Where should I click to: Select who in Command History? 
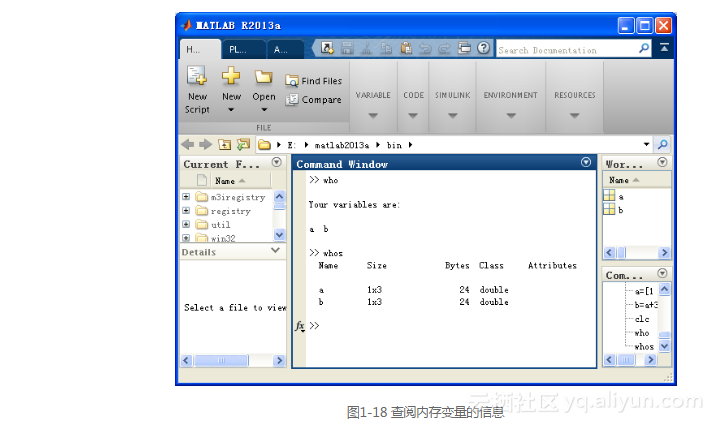tap(642, 333)
